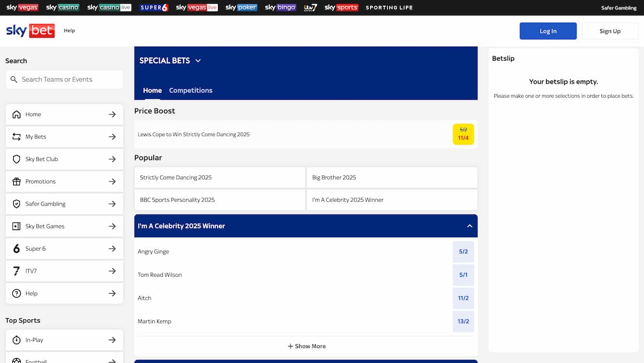The height and width of the screenshot is (363, 644).
Task: Collapse the I'm A Celebrity 2025 Winner panel
Action: (469, 225)
